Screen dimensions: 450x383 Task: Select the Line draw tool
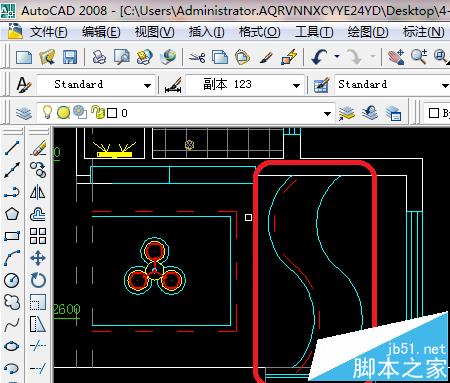pyautogui.click(x=12, y=148)
